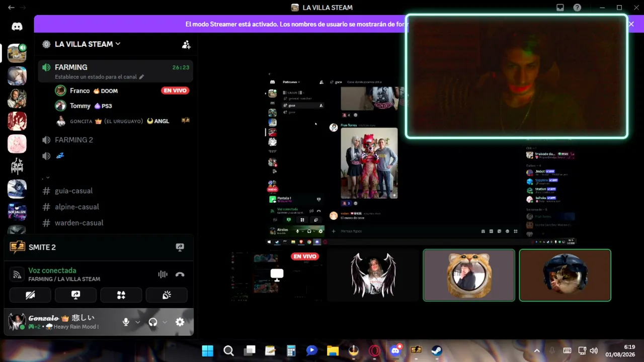
Task: Deafen audio with the headphones icon
Action: (153, 322)
